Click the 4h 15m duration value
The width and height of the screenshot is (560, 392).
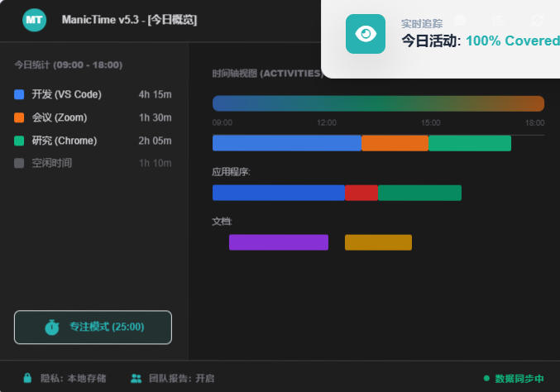point(155,94)
